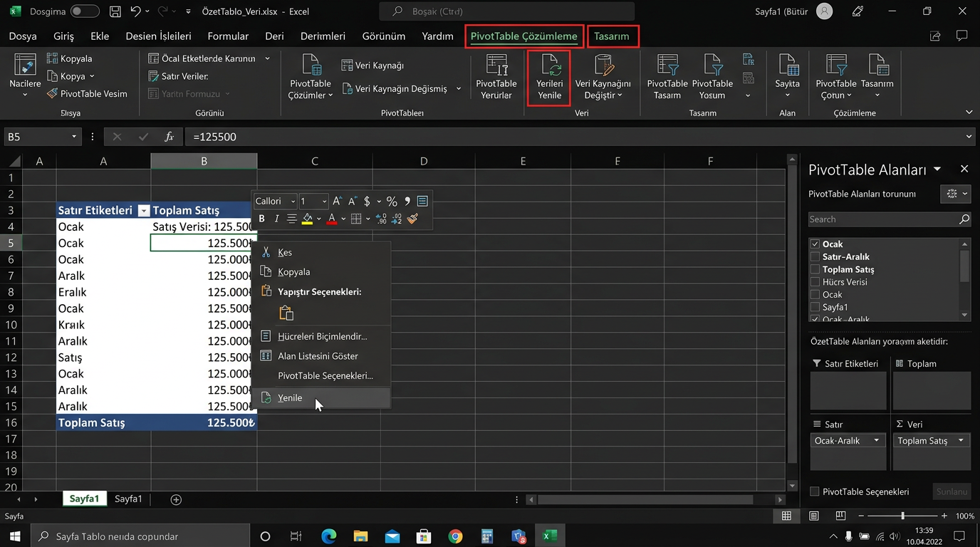Click the insert function fx icon
This screenshot has height=547, width=980.
tap(169, 137)
